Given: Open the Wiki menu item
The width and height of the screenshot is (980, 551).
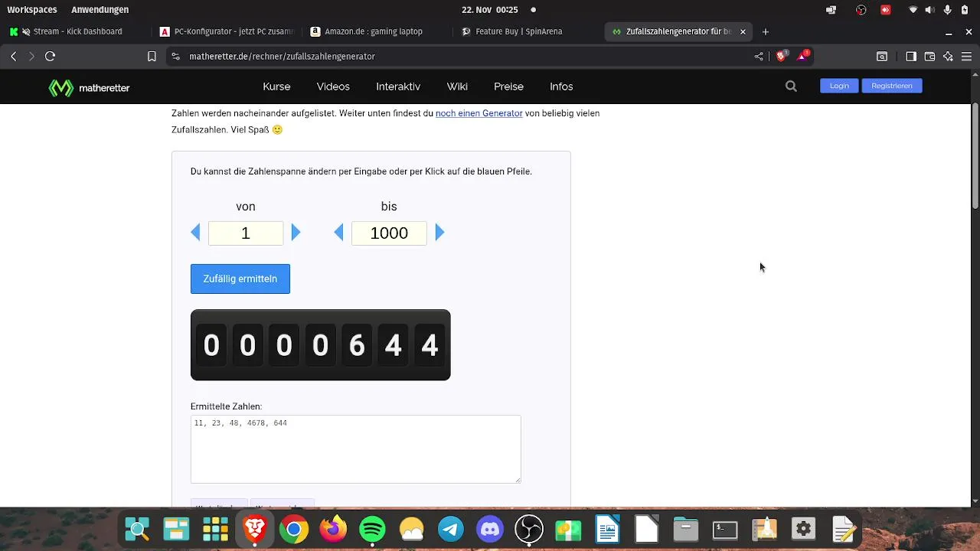Looking at the screenshot, I should pyautogui.click(x=457, y=86).
